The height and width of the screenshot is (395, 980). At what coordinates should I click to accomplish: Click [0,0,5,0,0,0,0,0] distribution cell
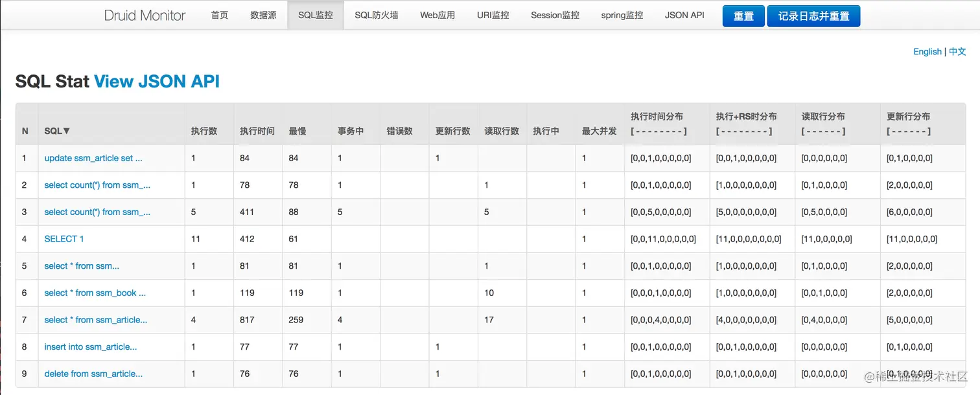[x=660, y=212]
